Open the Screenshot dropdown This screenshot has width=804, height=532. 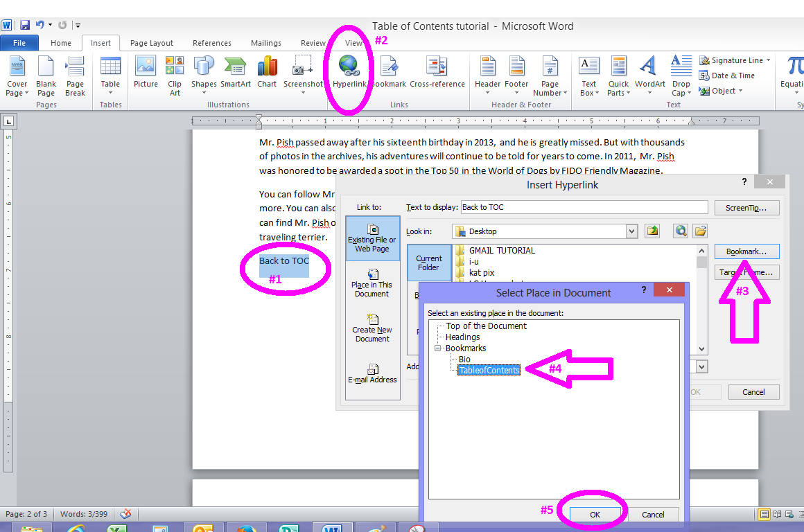tap(303, 76)
